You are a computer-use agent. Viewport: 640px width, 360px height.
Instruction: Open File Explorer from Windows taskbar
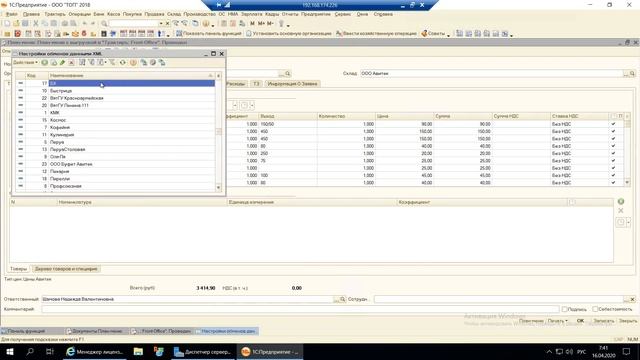(138, 351)
